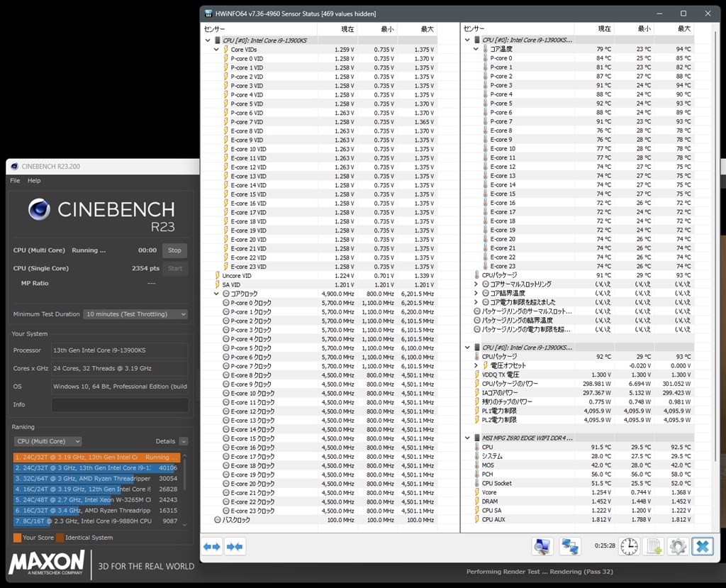Screen dimensions: 726x588
Task: Click the MSI MPG Z690 board chip icon
Action: [477, 438]
